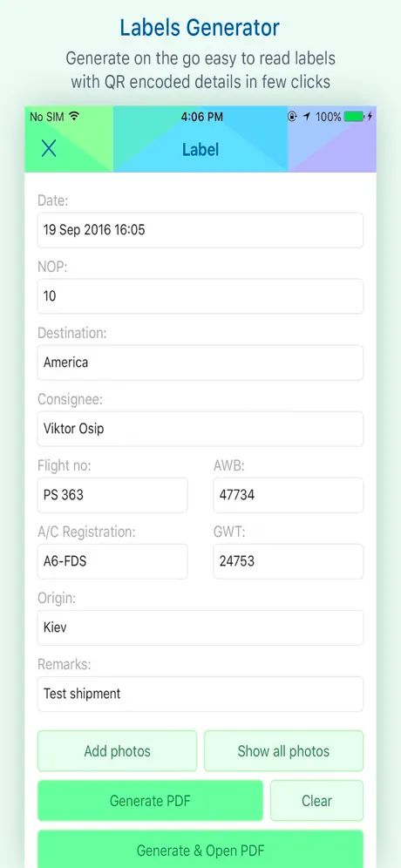Clear the form with Clear button
Viewport: 401px width, 868px height.
[x=316, y=801]
